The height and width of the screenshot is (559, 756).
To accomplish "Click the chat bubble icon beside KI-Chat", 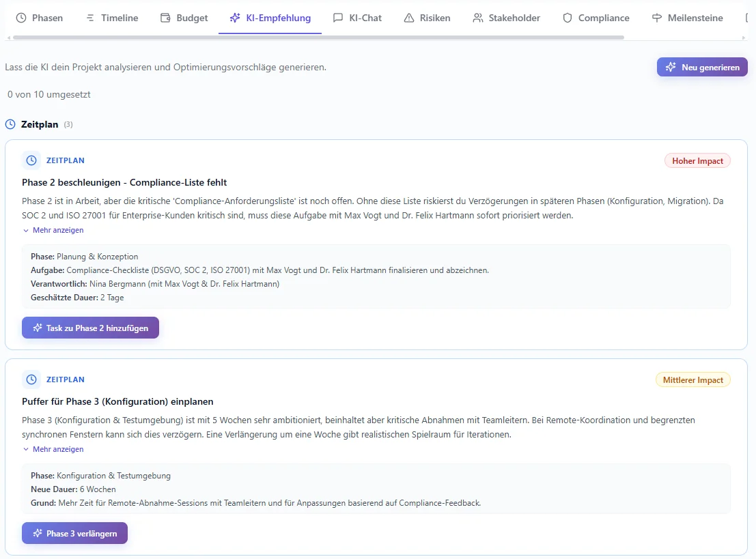I will [338, 18].
